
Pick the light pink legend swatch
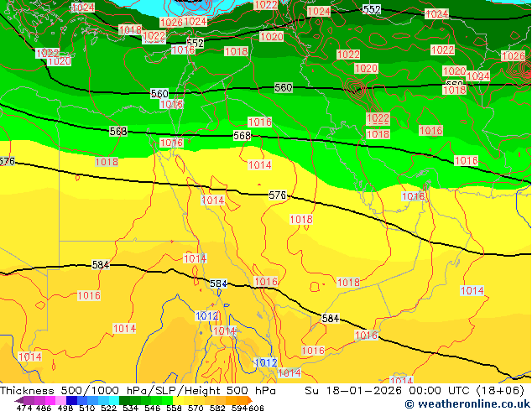pos(60,400)
